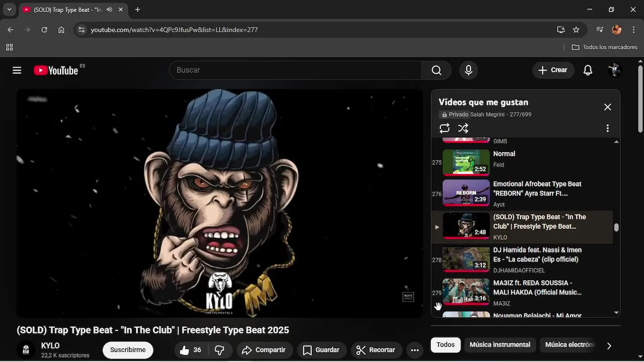Open the tab search dropdown
Image resolution: width=644 pixels, height=362 pixels.
click(x=9, y=10)
